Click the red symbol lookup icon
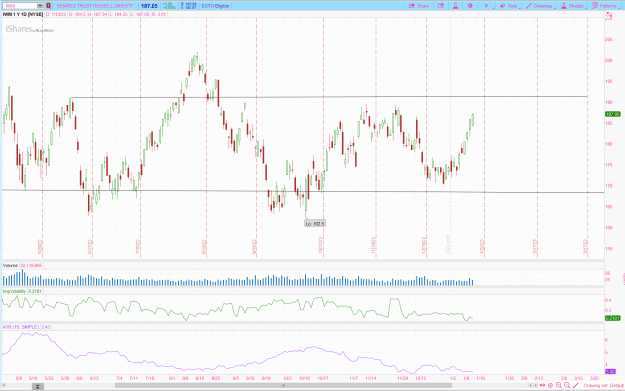 click(49, 6)
